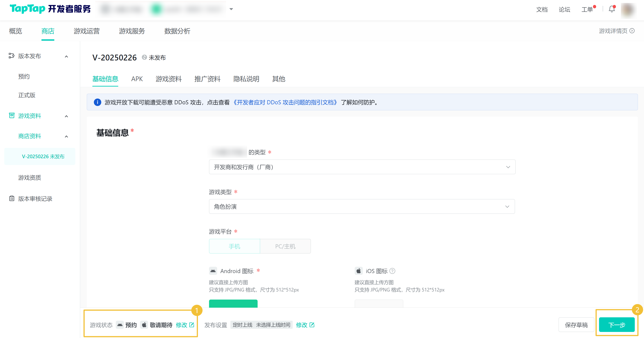This screenshot has height=338, width=644.
Task: Click the edit icon after 发布设置 修改
Action: (x=312, y=325)
